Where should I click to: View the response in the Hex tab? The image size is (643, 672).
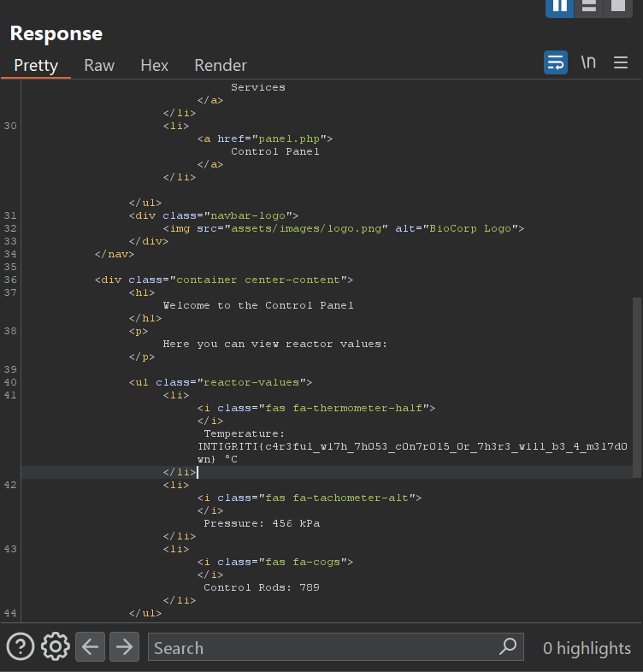click(x=155, y=65)
